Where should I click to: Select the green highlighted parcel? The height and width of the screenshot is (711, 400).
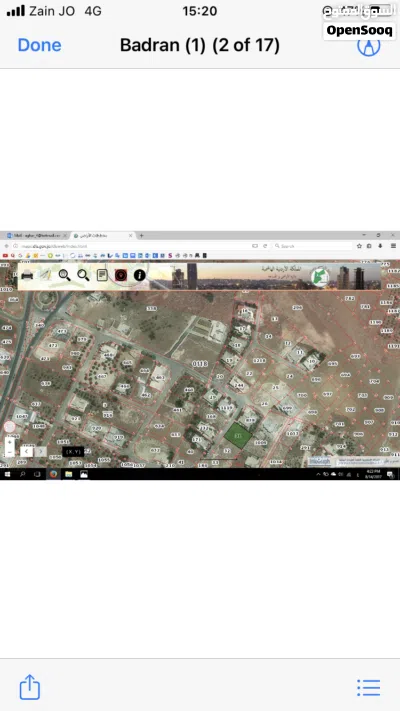(238, 436)
